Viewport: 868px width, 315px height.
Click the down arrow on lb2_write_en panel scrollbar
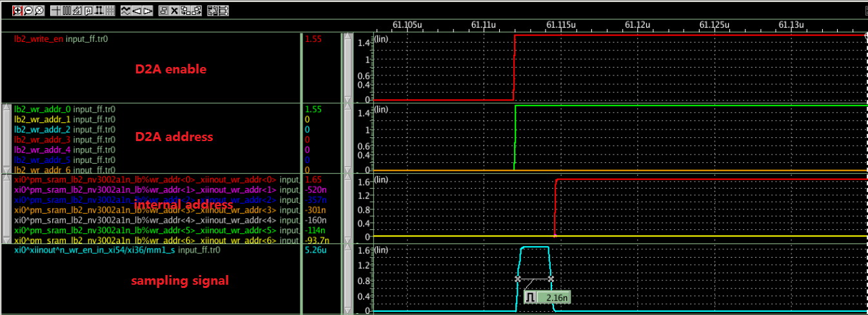point(349,100)
